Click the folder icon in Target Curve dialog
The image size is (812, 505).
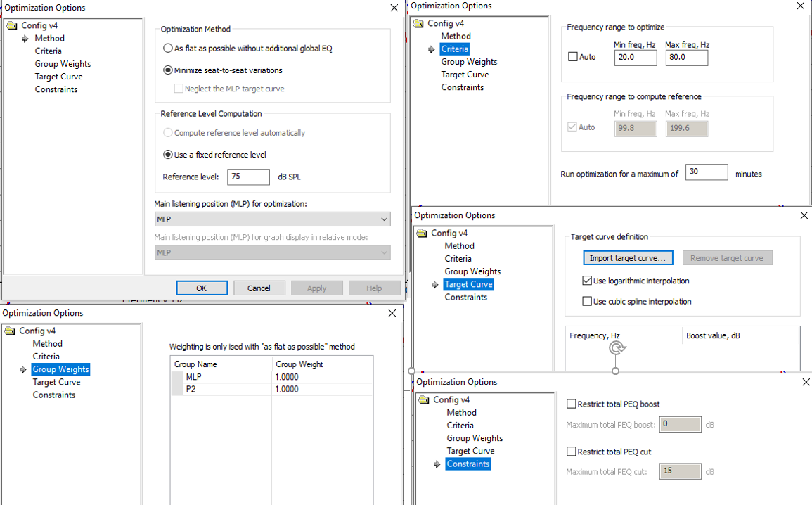[x=422, y=234]
